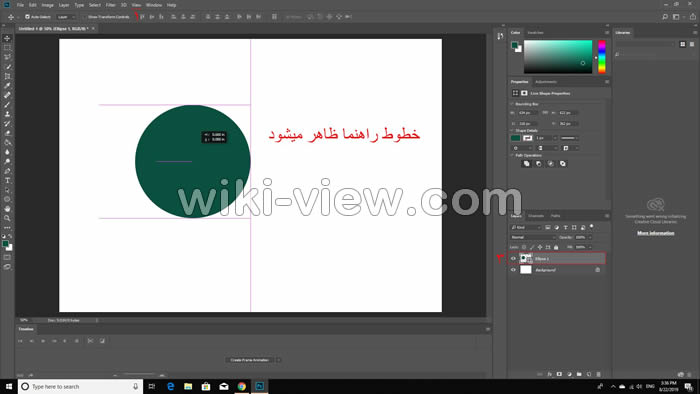Hide the Ellipse 1 layer

tap(513, 258)
